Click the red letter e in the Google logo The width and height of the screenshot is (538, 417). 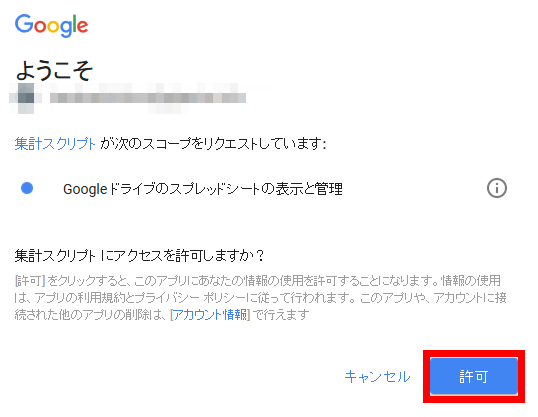[83, 26]
